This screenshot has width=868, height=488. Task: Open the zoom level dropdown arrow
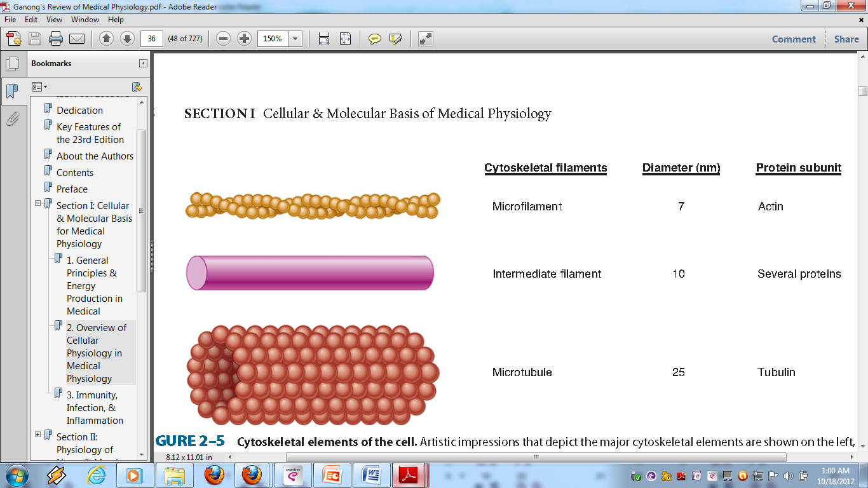pos(295,39)
